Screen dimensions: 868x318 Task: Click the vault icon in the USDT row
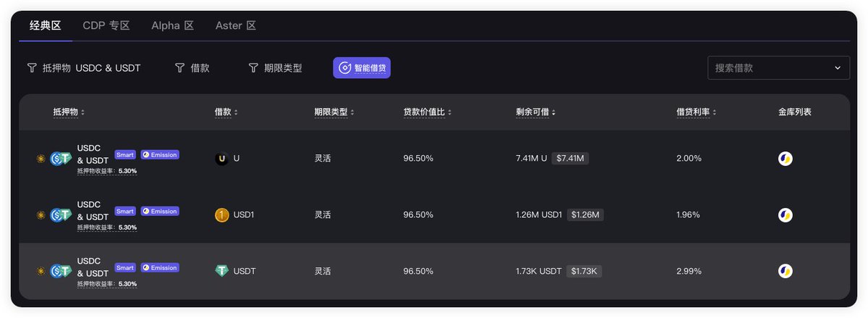(x=785, y=271)
